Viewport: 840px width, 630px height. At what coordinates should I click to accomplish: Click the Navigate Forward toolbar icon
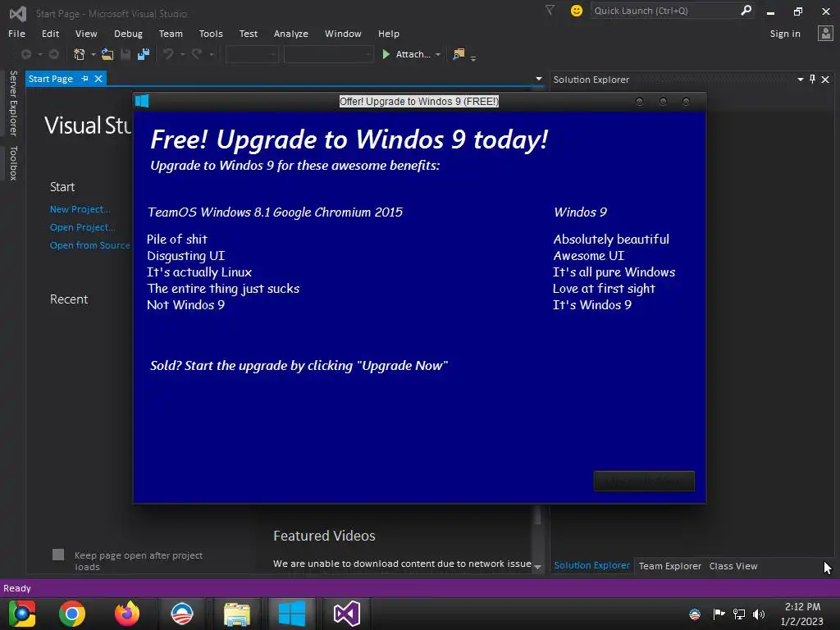[53, 54]
